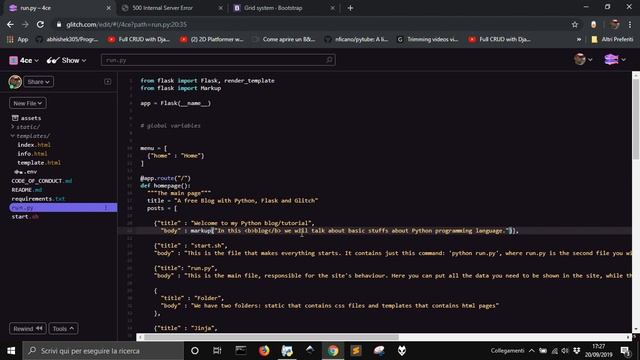Open the Come aprire un B&... bookmark
640x360 pixels.
[x=284, y=39]
